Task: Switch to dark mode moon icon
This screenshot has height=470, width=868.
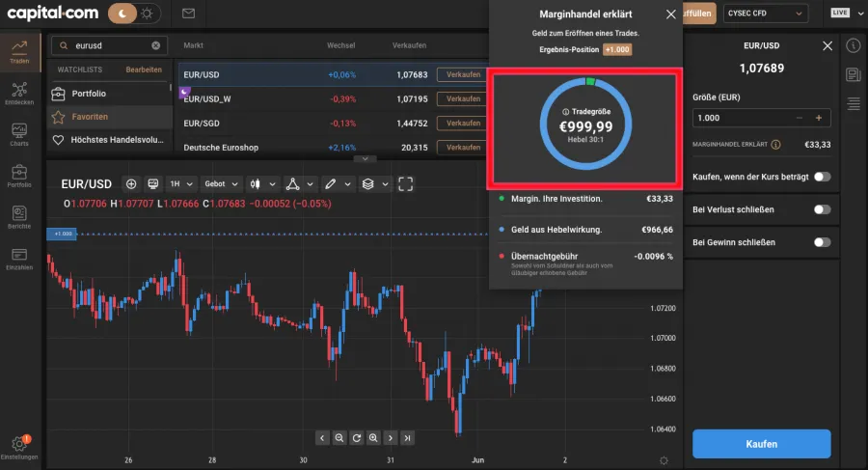Action: pos(122,14)
